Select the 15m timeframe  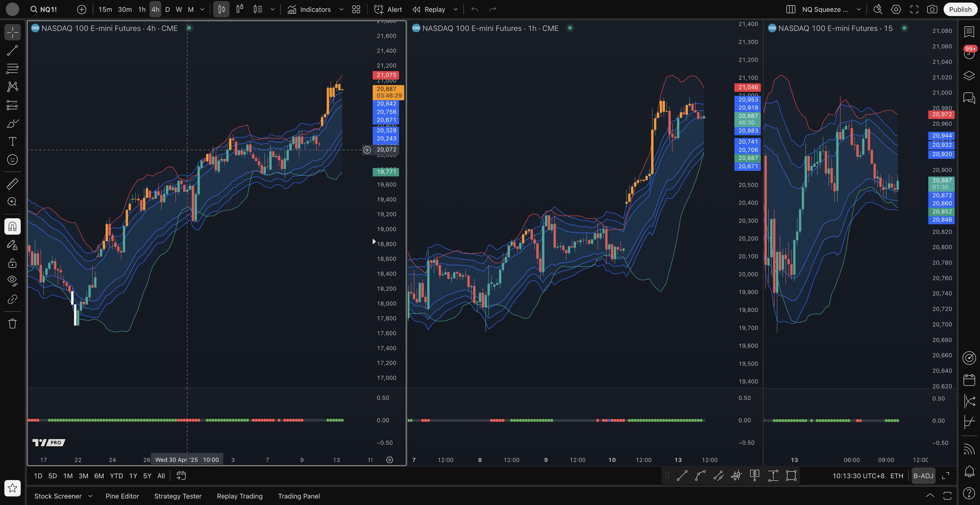(x=105, y=9)
